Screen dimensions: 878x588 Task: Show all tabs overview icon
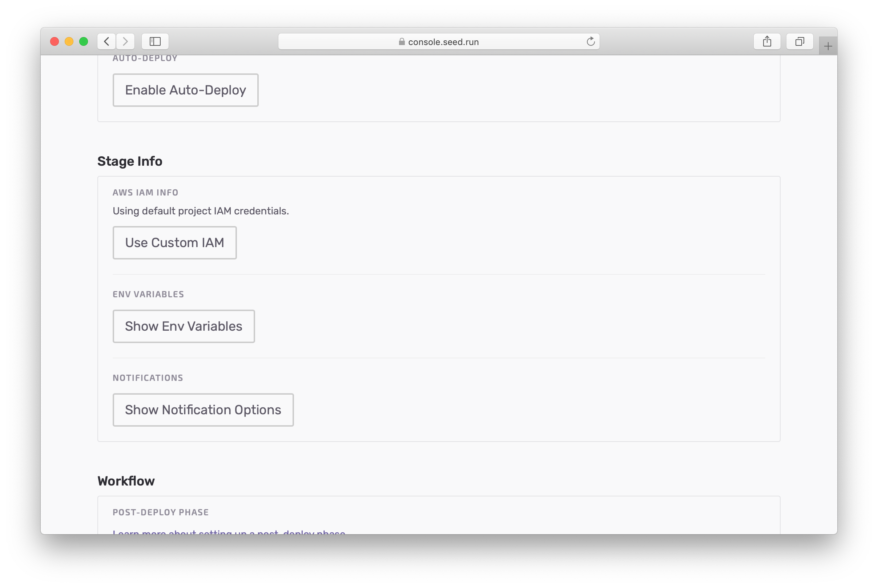(x=799, y=41)
